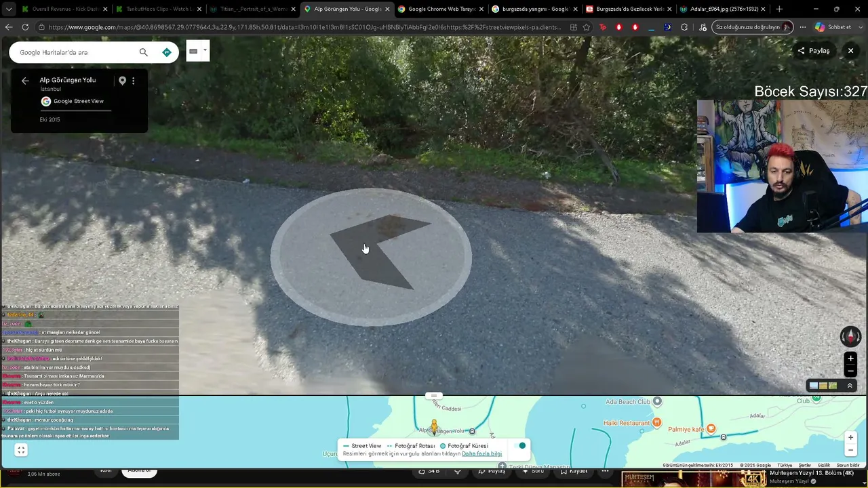Open the three-dot menu in Street View panel
Image resolution: width=868 pixels, height=488 pixels.
[133, 81]
